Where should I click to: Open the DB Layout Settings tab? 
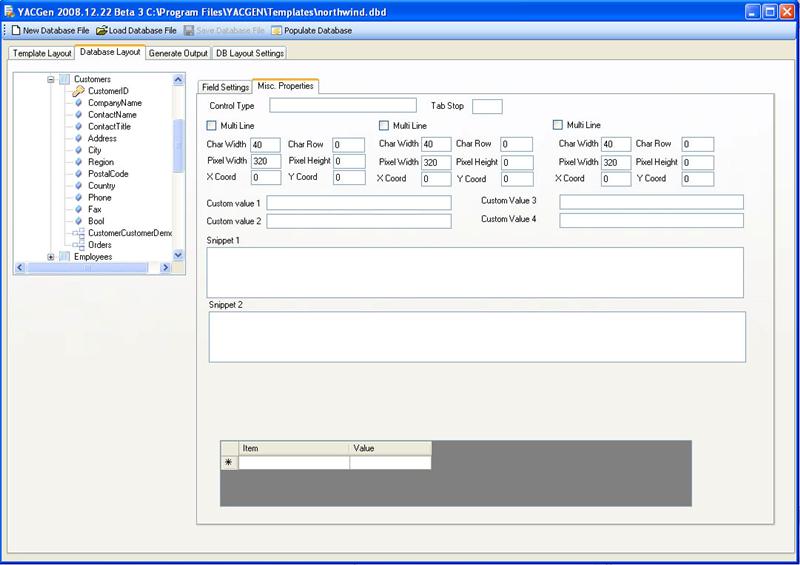(x=249, y=53)
